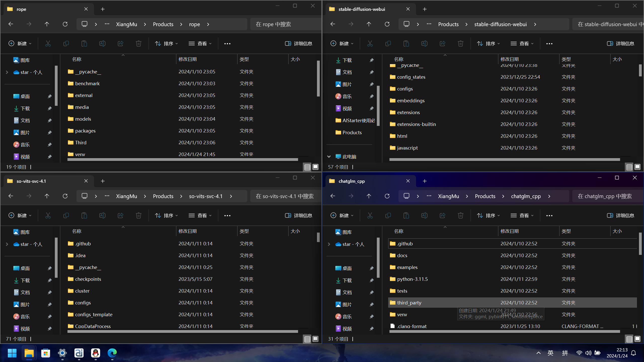Click rename icon in so-vits-svc-4.1 toolbar

coord(102,215)
